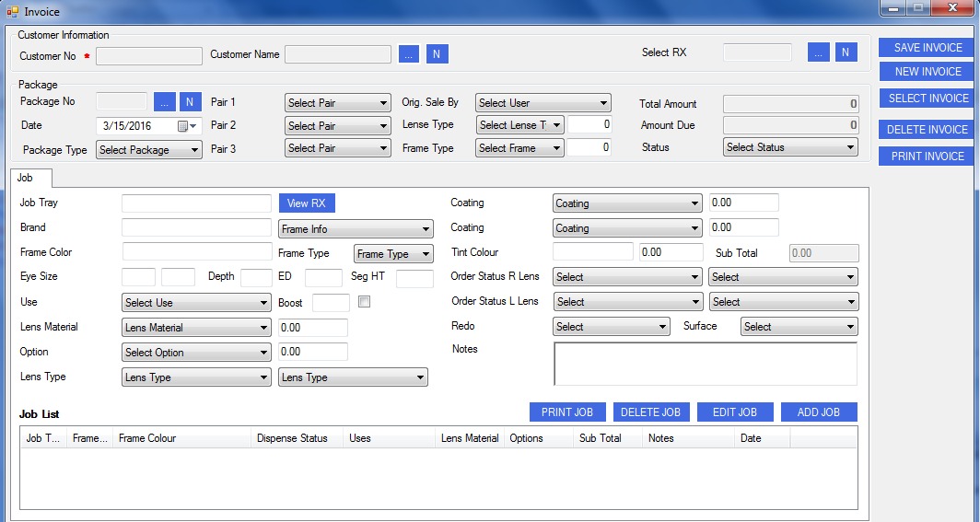This screenshot has width=980, height=522.
Task: Click the browse button beside Select RX
Action: (818, 52)
